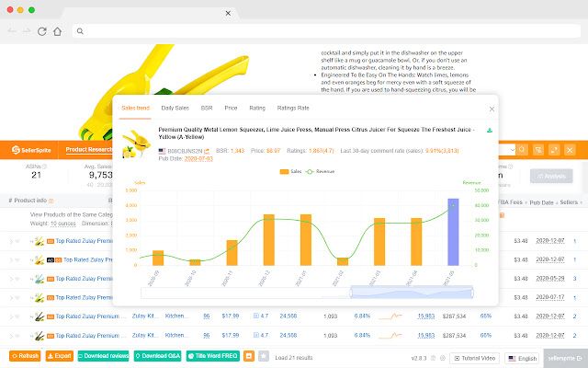Open the second icon after v2.8.3

pyautogui.click(x=443, y=358)
